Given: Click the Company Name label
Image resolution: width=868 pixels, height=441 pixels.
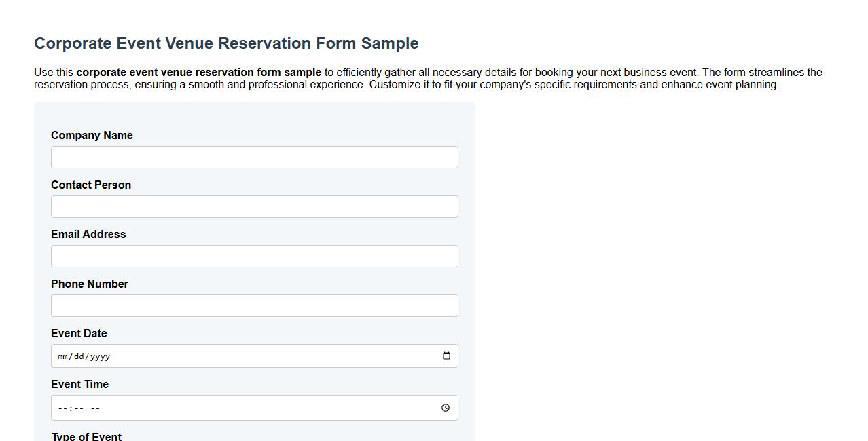Looking at the screenshot, I should (x=92, y=135).
